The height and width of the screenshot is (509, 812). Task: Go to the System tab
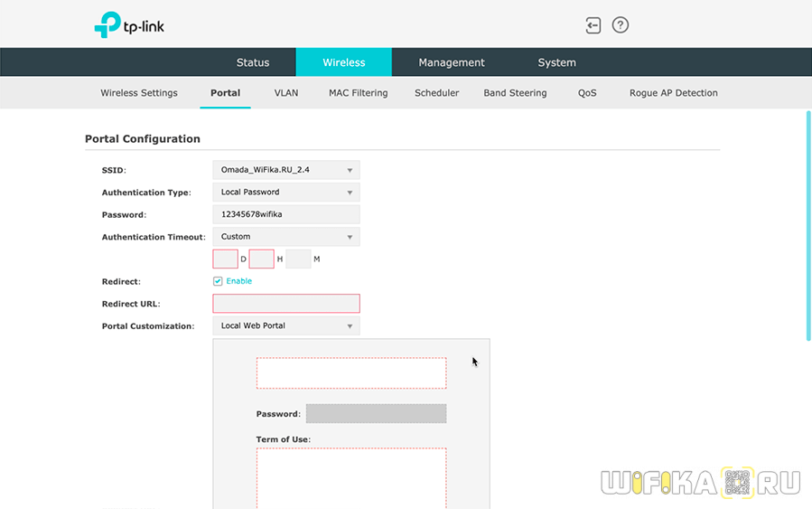tap(556, 62)
